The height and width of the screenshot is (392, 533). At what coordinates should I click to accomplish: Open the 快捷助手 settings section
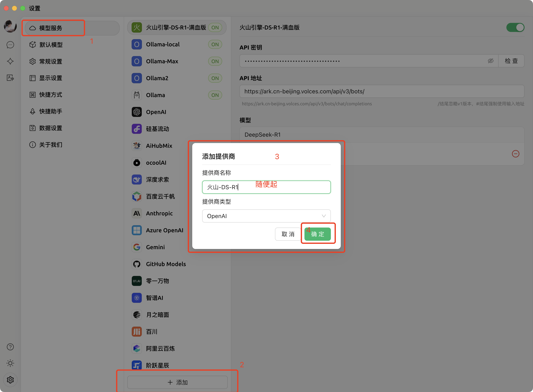[x=72, y=111]
